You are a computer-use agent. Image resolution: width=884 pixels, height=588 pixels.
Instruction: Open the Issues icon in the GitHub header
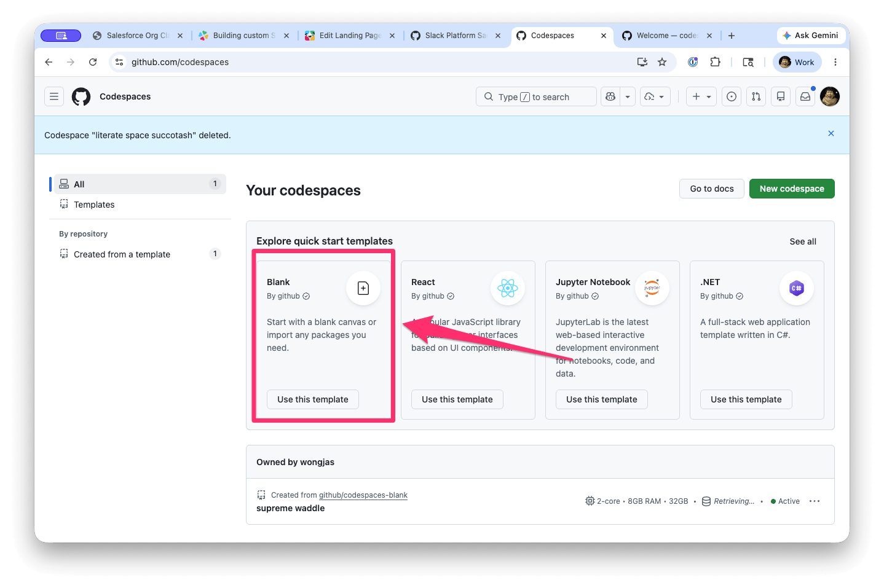click(x=732, y=96)
